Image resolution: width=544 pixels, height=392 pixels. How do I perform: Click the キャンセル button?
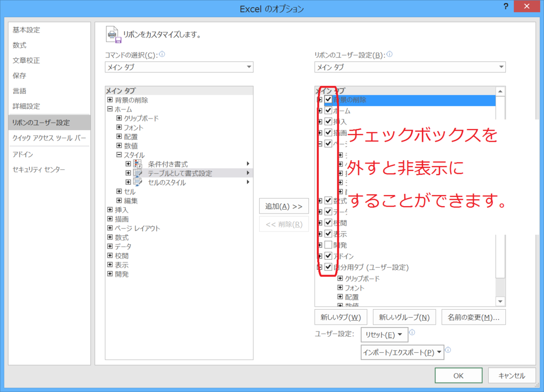(512, 376)
